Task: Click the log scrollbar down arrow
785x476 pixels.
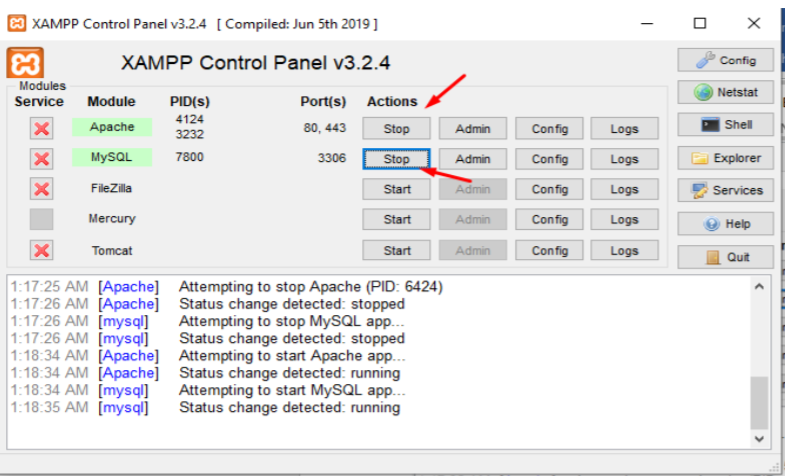Action: (759, 438)
